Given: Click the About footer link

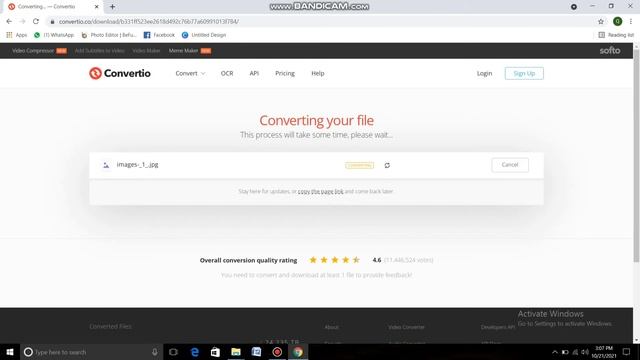Looking at the screenshot, I should (331, 327).
